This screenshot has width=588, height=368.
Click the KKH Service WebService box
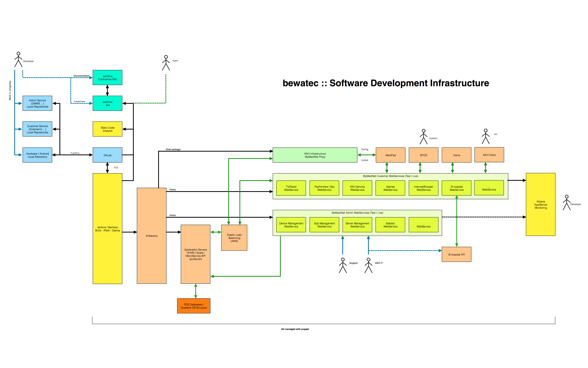pyautogui.click(x=357, y=188)
